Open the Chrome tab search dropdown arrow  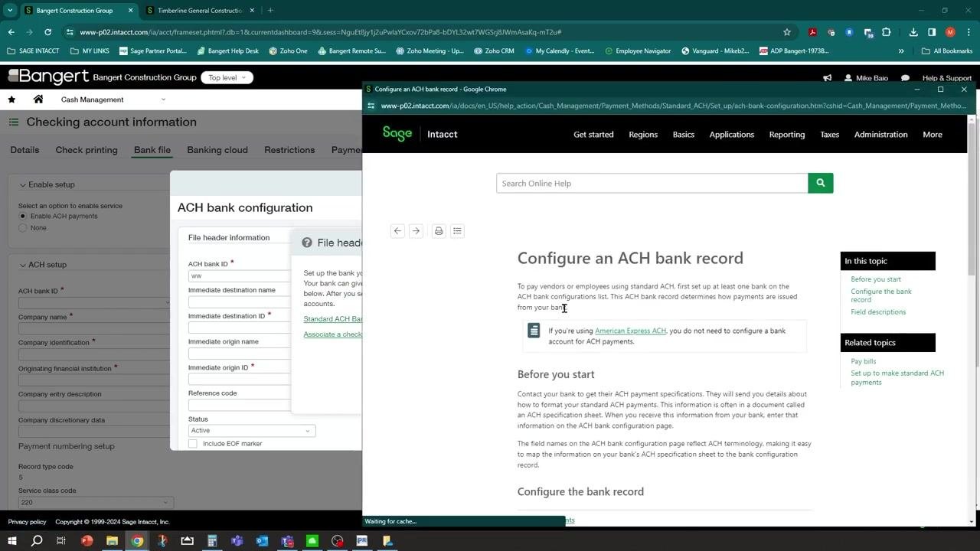(10, 11)
